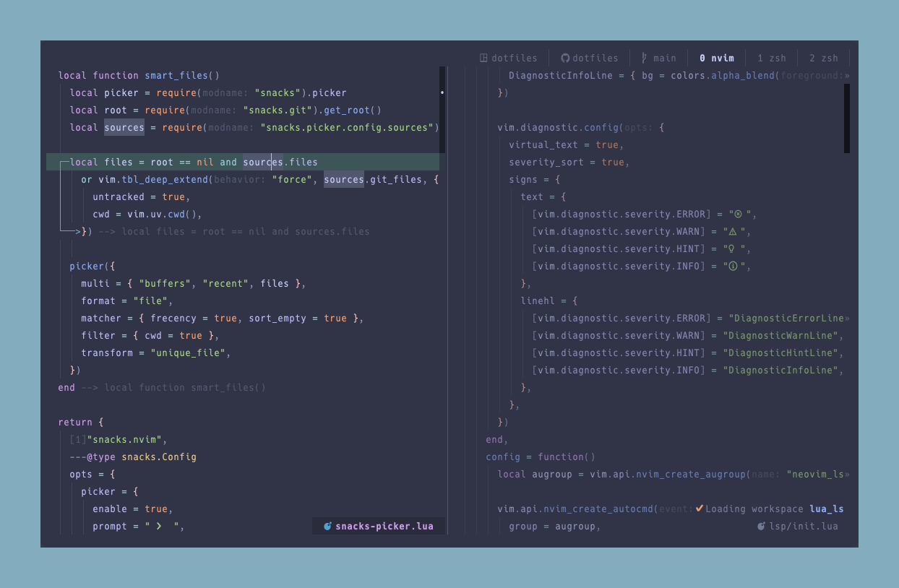Screen dimensions: 899x588
Task: Click the 'prompt =' line
Action: pyautogui.click(x=139, y=526)
